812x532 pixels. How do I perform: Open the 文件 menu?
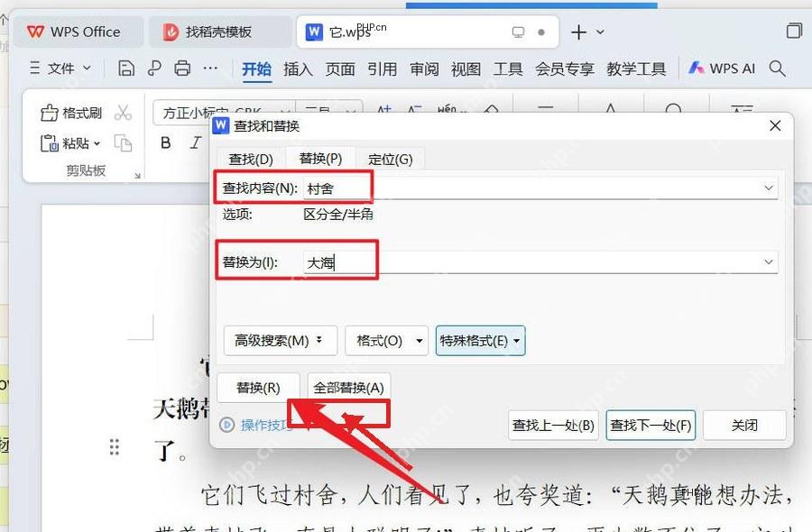[x=60, y=69]
